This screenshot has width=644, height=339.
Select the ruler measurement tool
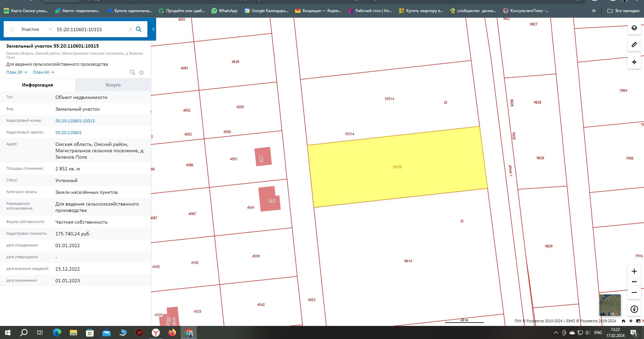tap(634, 45)
